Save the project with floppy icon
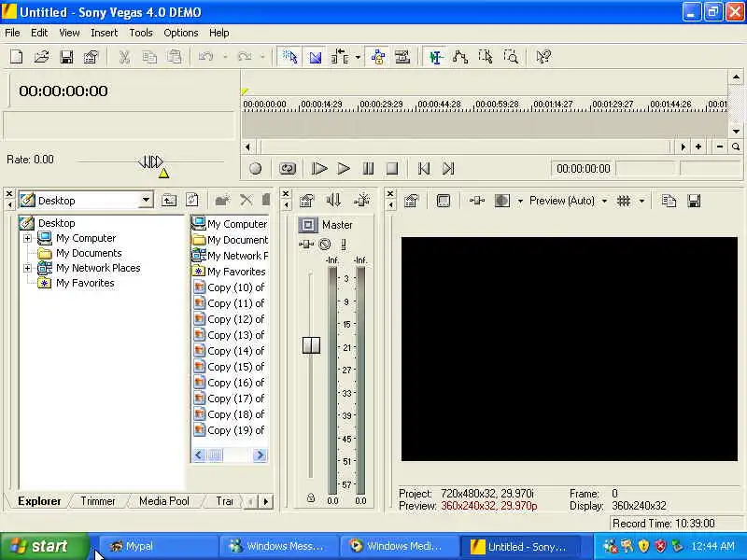 click(66, 57)
